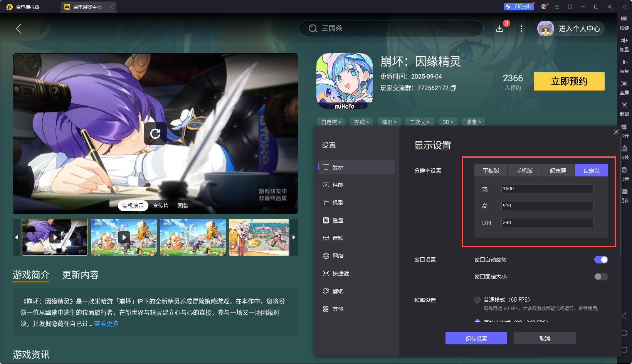Click the 保存设置 button

pyautogui.click(x=476, y=338)
